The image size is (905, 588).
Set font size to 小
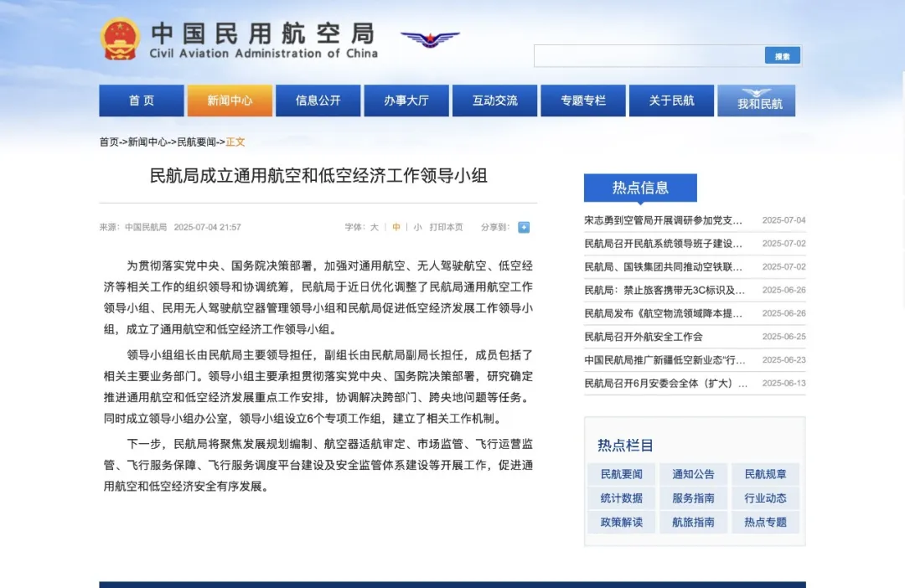tap(417, 227)
